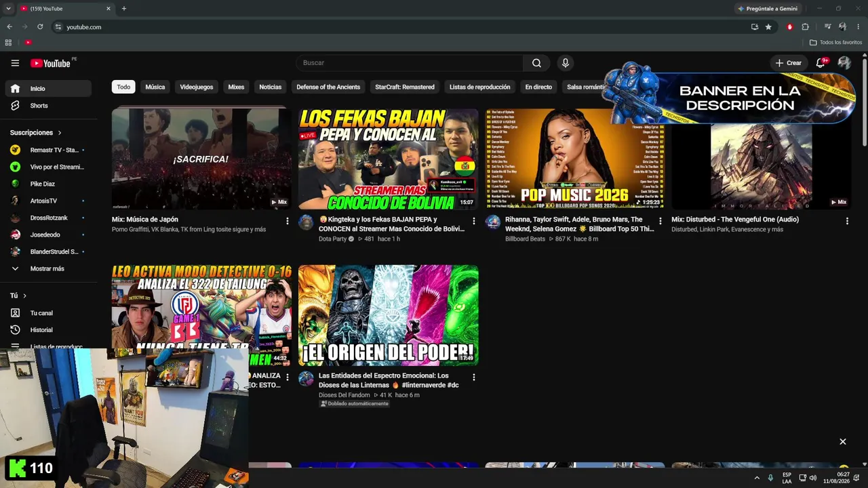Open YouTube bookmark in bookmarks bar

point(28,43)
